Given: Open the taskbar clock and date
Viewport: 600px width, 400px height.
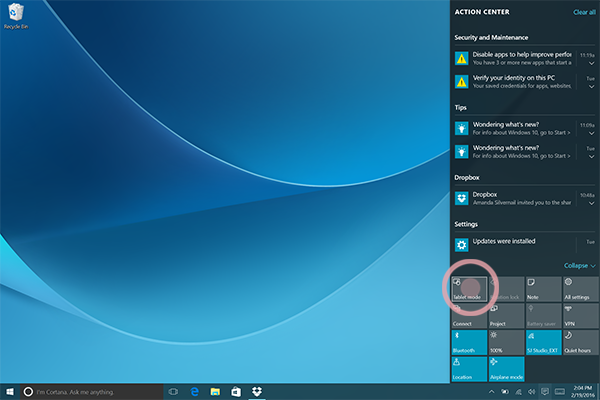Looking at the screenshot, I should [x=582, y=392].
